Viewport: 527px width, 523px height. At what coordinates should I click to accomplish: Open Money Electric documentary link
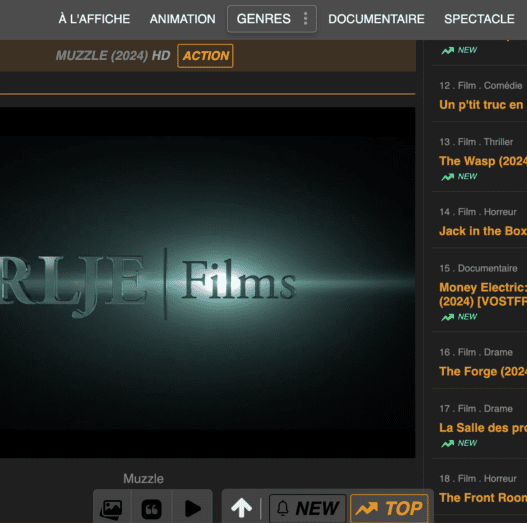(483, 294)
